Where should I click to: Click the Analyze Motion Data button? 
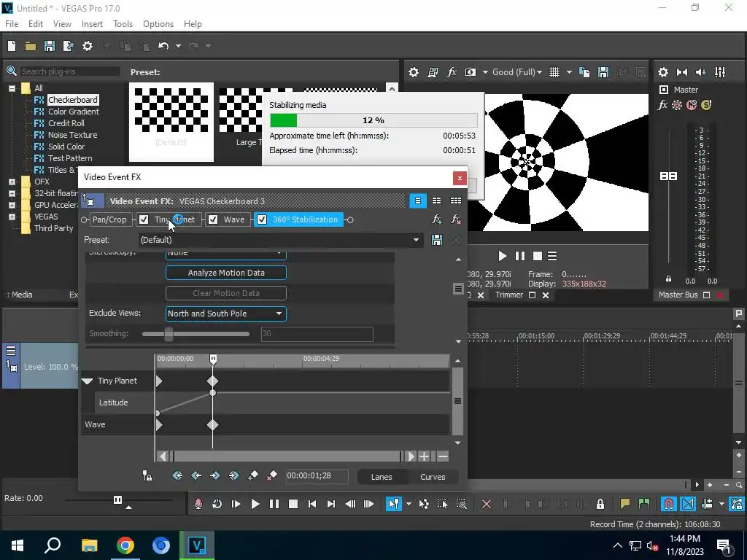click(x=226, y=273)
